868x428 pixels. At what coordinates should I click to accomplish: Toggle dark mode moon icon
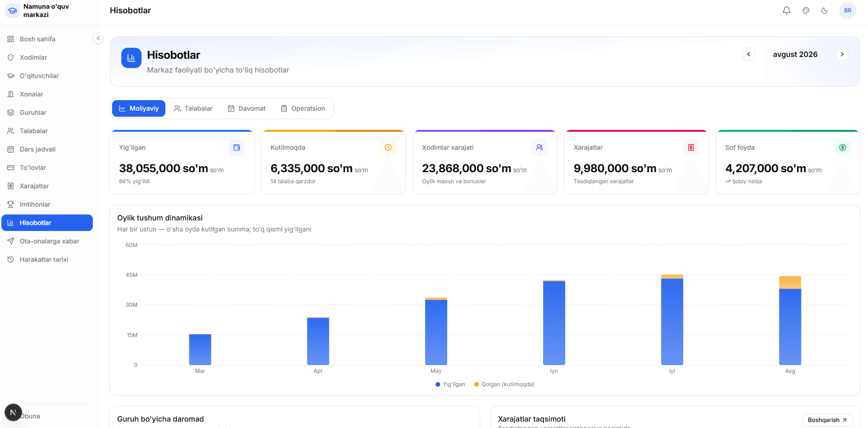(824, 11)
